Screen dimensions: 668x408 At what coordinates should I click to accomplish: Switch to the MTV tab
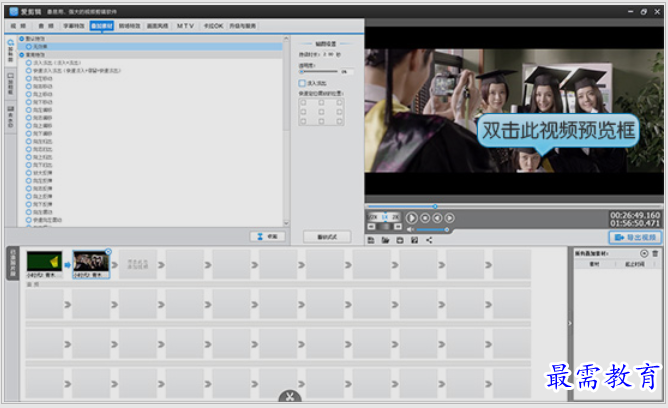pos(185,26)
